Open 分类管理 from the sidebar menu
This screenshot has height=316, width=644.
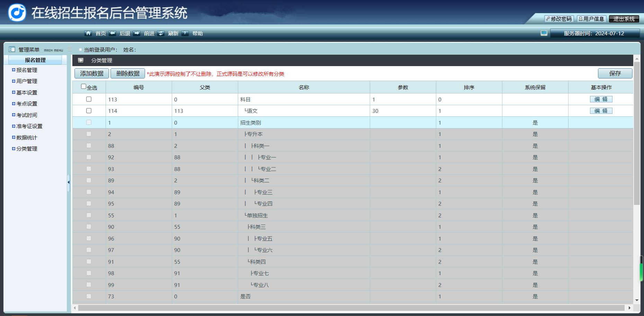(27, 149)
